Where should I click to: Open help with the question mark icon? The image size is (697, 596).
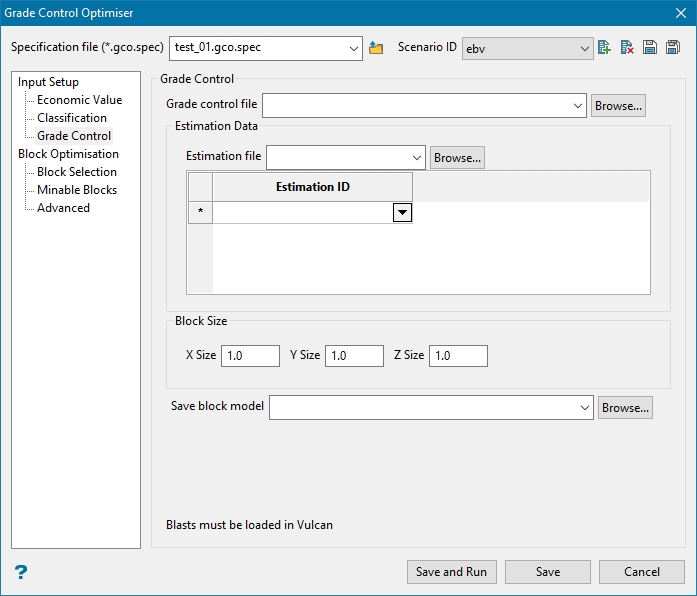point(21,572)
